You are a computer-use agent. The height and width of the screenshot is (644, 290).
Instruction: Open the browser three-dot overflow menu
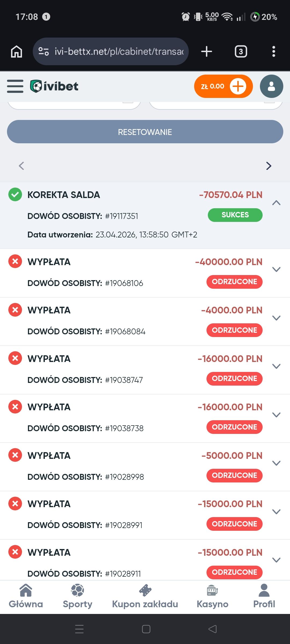coord(274,51)
